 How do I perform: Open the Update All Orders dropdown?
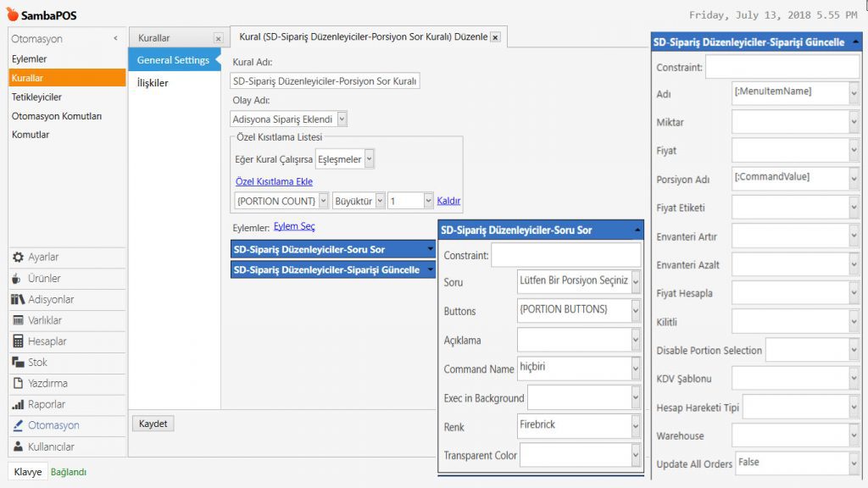tap(854, 464)
